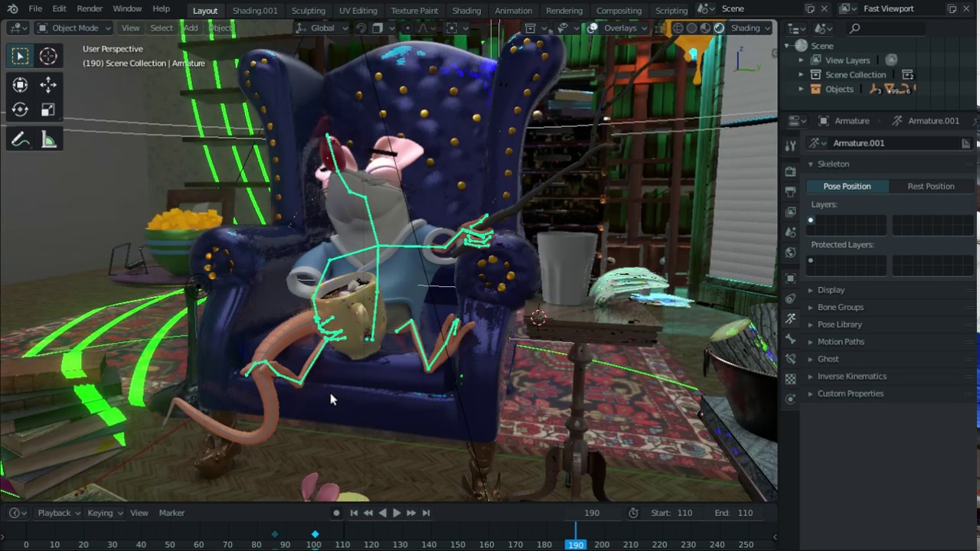The image size is (980, 551).
Task: Pick the Rotate tool
Action: pos(20,109)
